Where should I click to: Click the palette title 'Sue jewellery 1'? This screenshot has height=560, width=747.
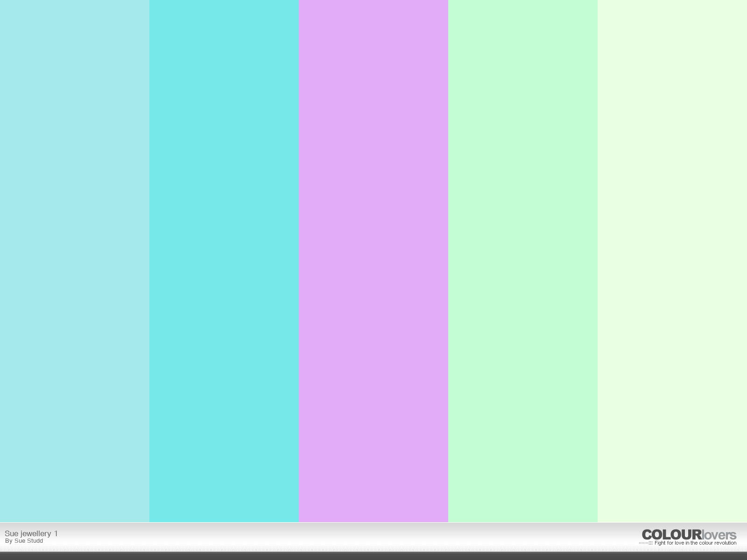(x=31, y=533)
